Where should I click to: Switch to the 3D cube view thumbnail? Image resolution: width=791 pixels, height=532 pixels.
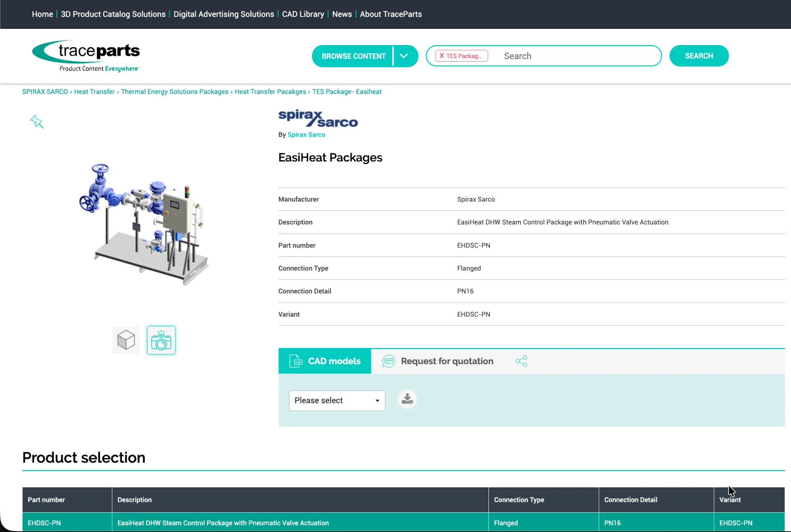pos(126,340)
